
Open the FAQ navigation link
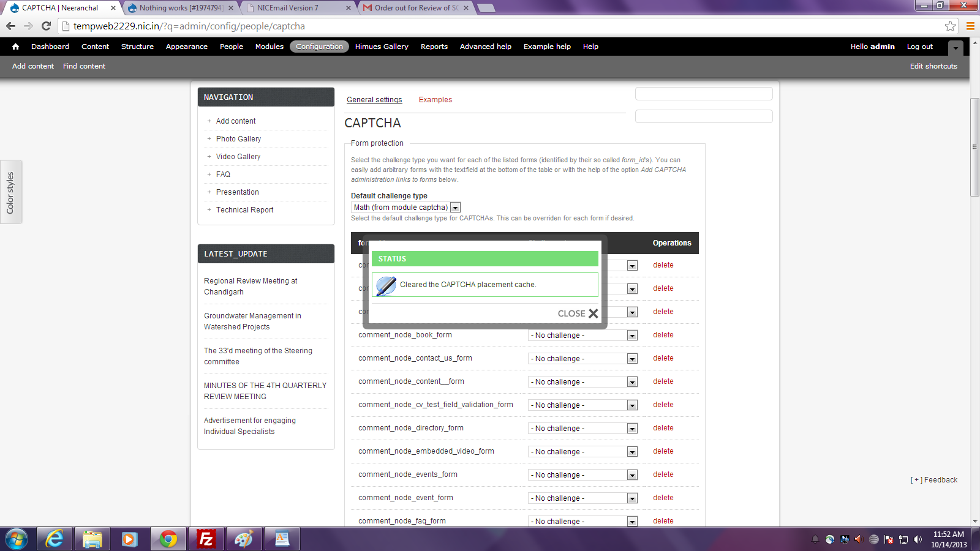pos(223,174)
